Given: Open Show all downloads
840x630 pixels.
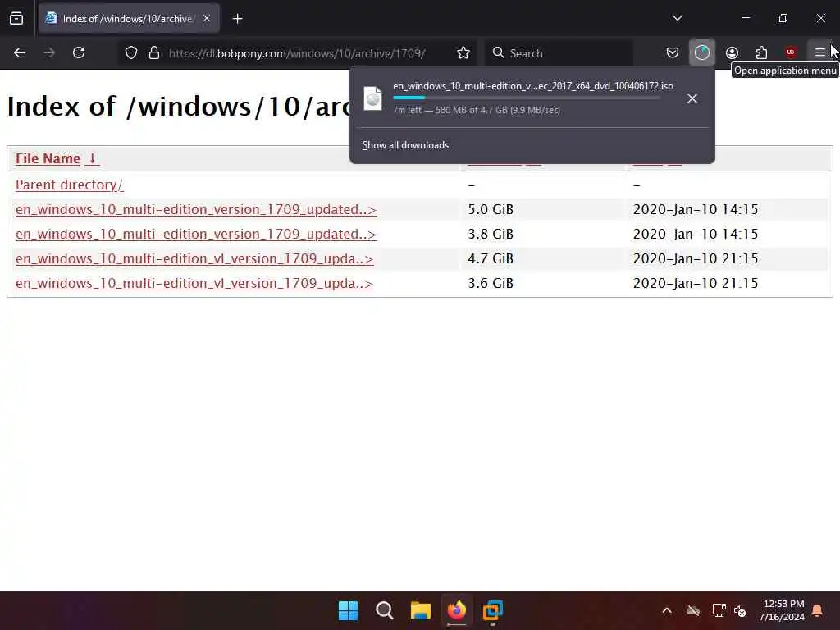Looking at the screenshot, I should click(x=405, y=145).
